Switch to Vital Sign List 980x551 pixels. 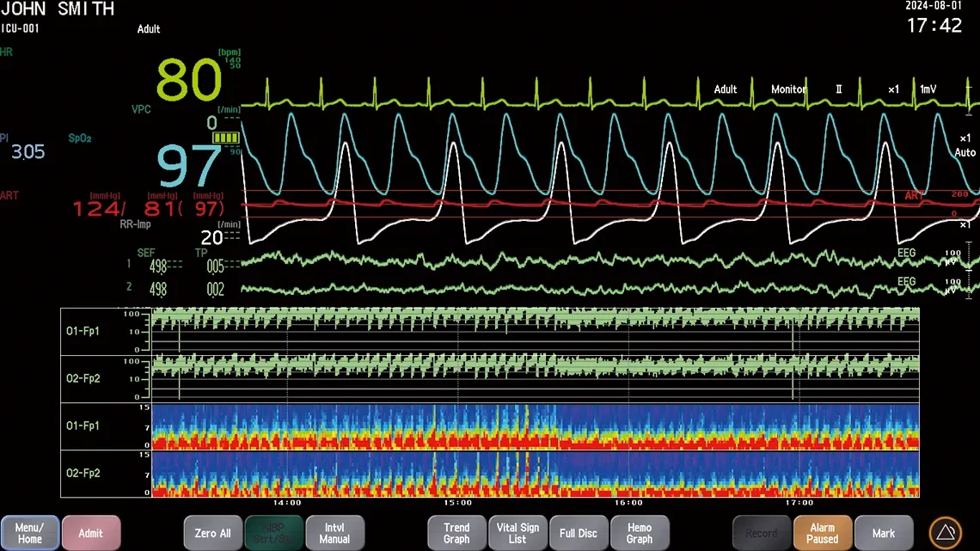518,533
